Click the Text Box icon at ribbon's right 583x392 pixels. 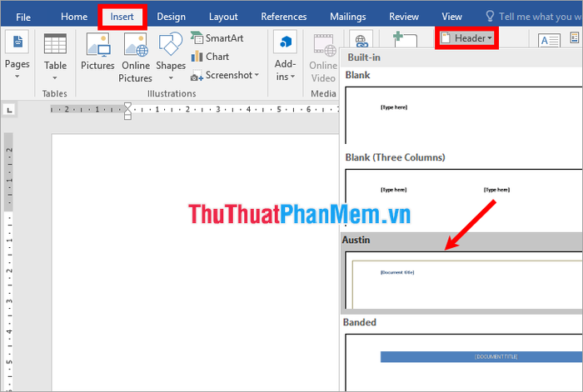pyautogui.click(x=550, y=42)
